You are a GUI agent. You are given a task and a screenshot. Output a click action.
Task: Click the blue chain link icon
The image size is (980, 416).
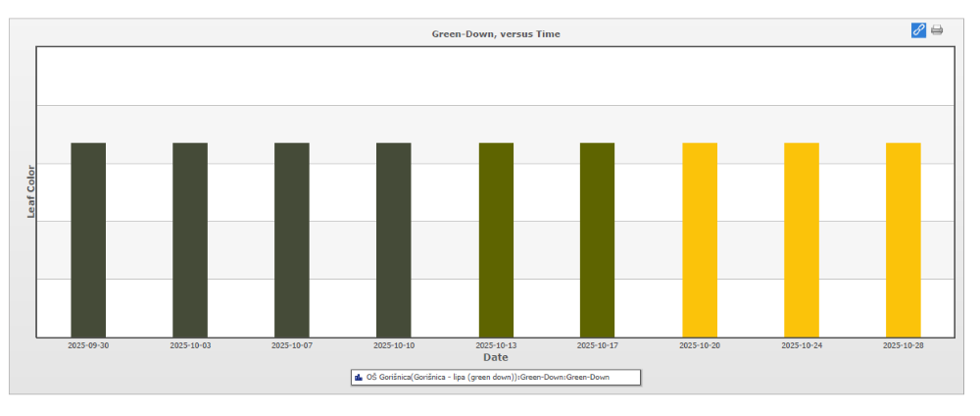tap(918, 30)
